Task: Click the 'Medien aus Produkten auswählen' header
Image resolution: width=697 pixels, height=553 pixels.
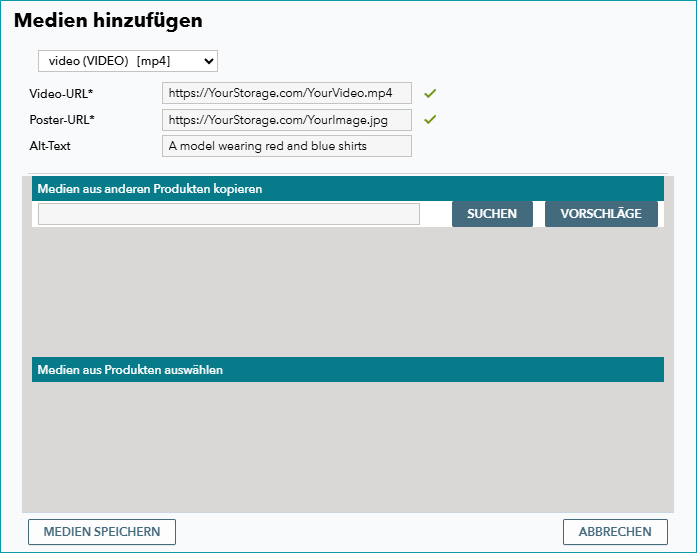Action: coord(348,369)
